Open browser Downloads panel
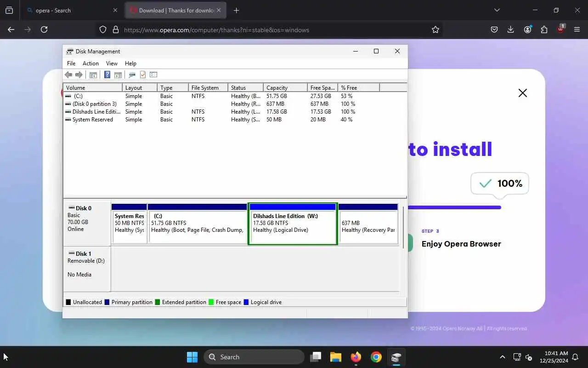This screenshot has height=368, width=588. click(511, 29)
